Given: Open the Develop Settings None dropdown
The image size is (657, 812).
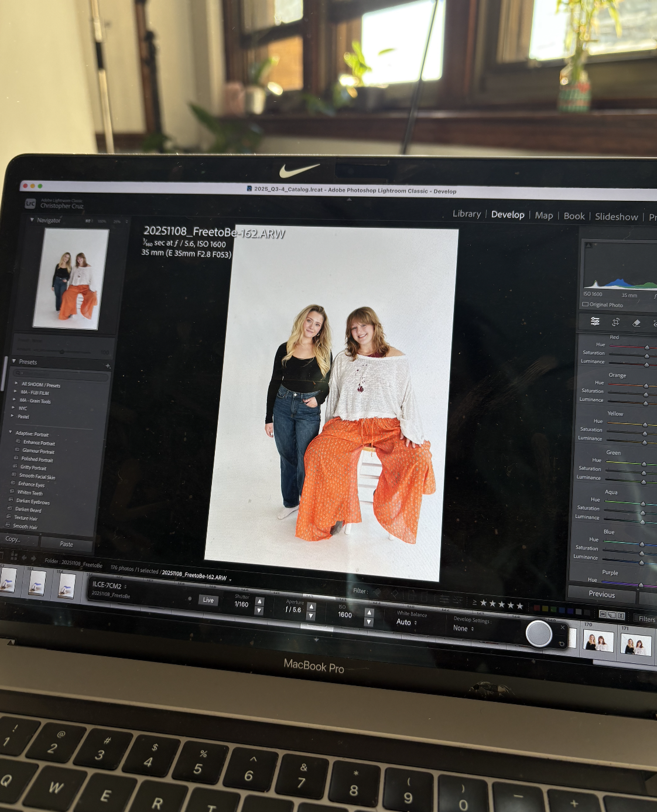Looking at the screenshot, I should (463, 628).
